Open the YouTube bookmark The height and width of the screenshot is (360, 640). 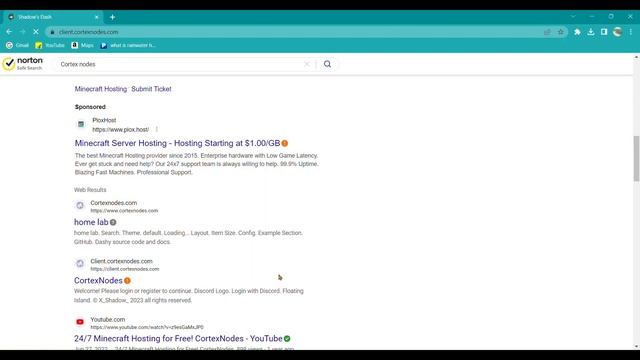(x=50, y=45)
